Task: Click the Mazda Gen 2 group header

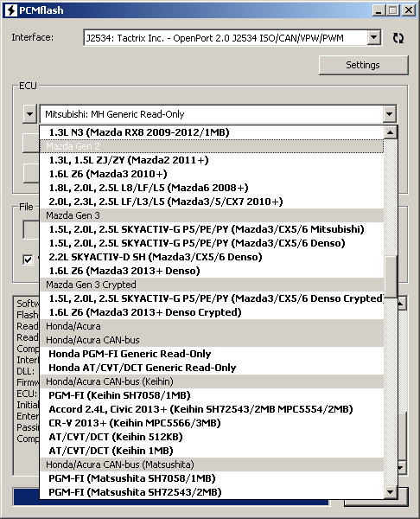Action: pyautogui.click(x=212, y=146)
